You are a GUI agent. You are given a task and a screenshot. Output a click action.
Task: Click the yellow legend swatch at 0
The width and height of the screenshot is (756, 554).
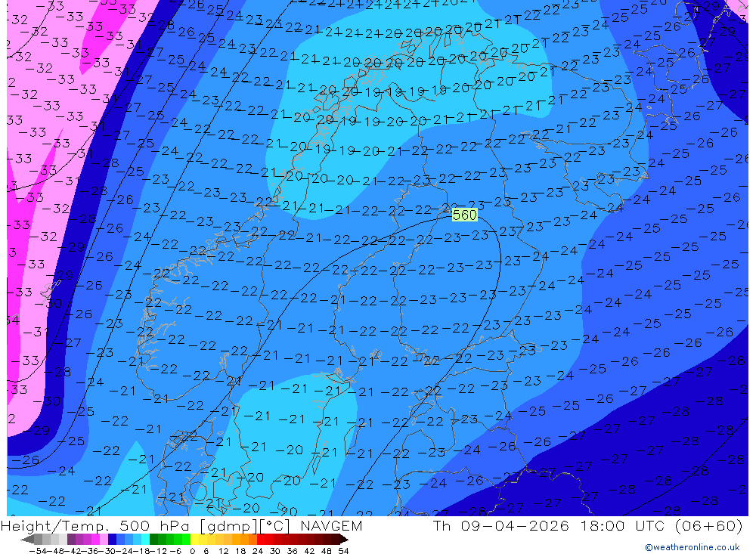coord(195,539)
